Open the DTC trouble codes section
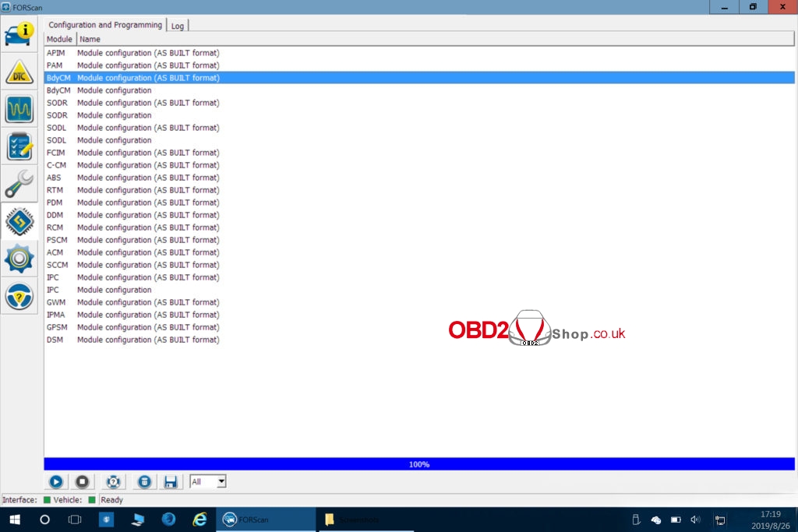Screen dimensions: 798x532 point(19,72)
